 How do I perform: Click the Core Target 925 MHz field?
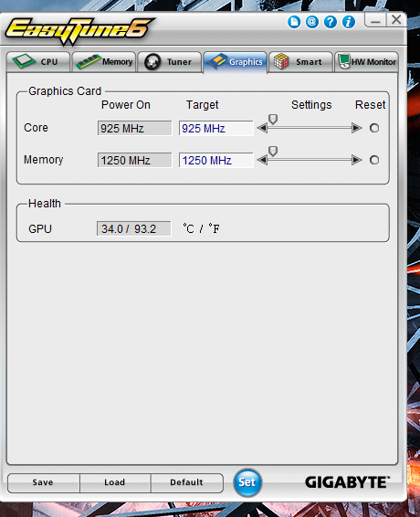(215, 128)
